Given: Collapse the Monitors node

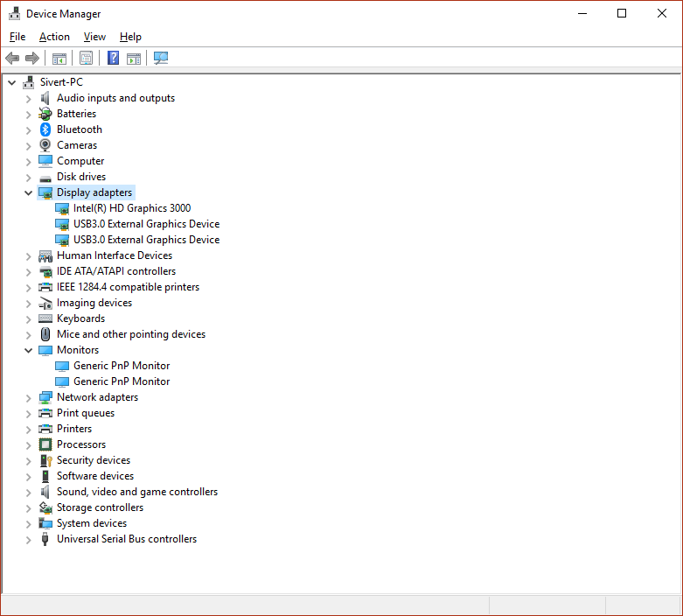Looking at the screenshot, I should pos(28,350).
